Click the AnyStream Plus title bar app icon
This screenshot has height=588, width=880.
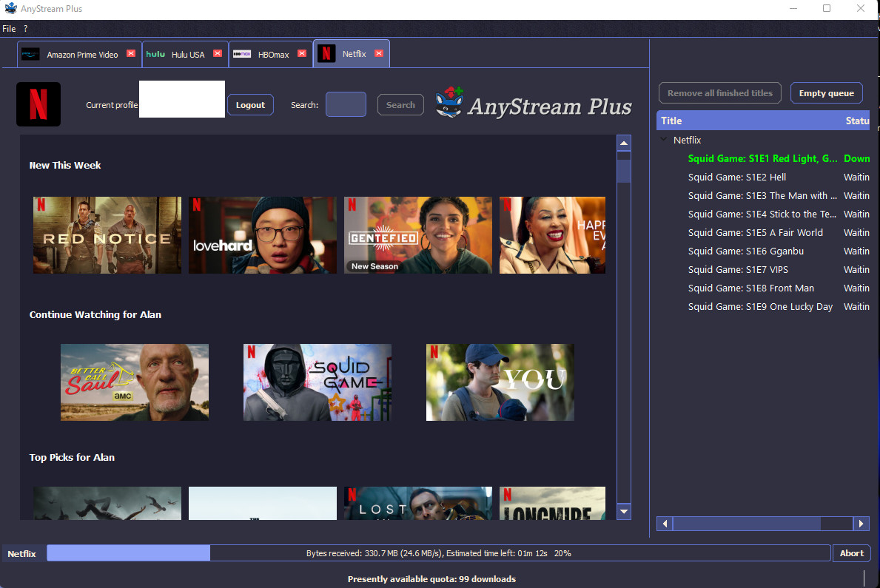click(x=10, y=8)
